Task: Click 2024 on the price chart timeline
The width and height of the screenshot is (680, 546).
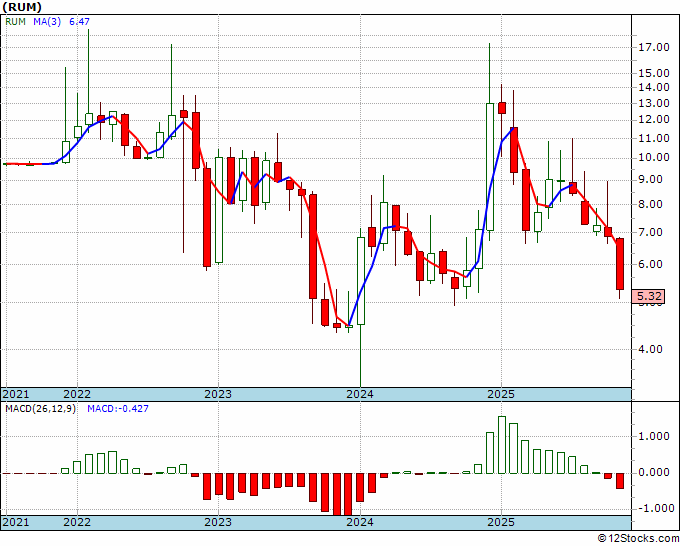Action: 360,394
